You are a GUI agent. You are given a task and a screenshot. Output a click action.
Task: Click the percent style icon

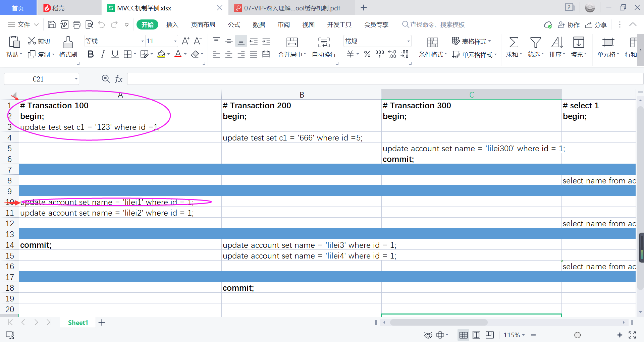pyautogui.click(x=367, y=54)
